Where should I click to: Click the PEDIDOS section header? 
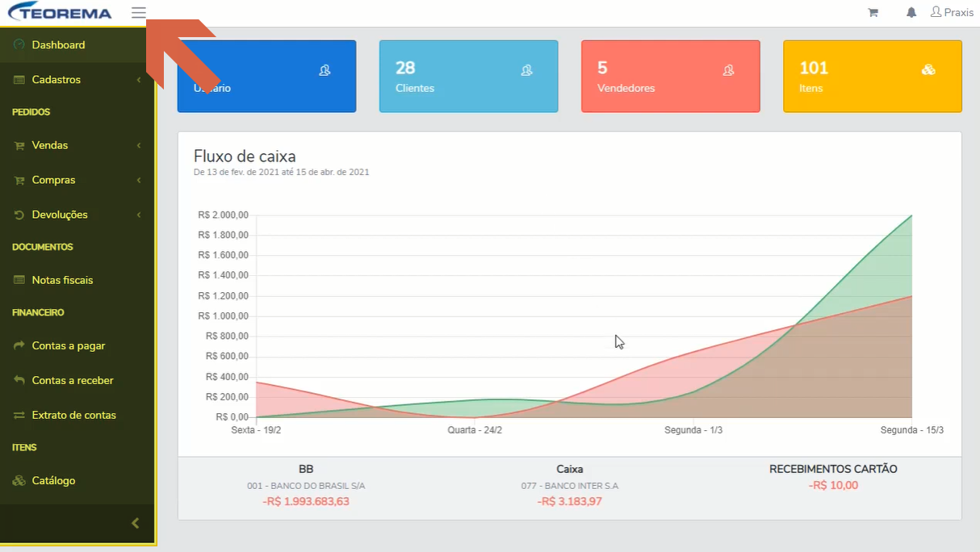[x=31, y=112]
